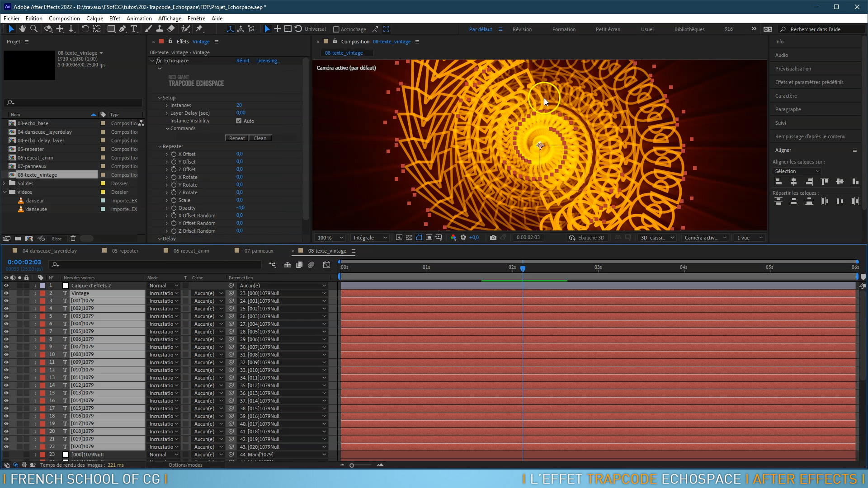Toggle Auto checkbox for Instance Visibility
This screenshot has width=868, height=488.
238,120
